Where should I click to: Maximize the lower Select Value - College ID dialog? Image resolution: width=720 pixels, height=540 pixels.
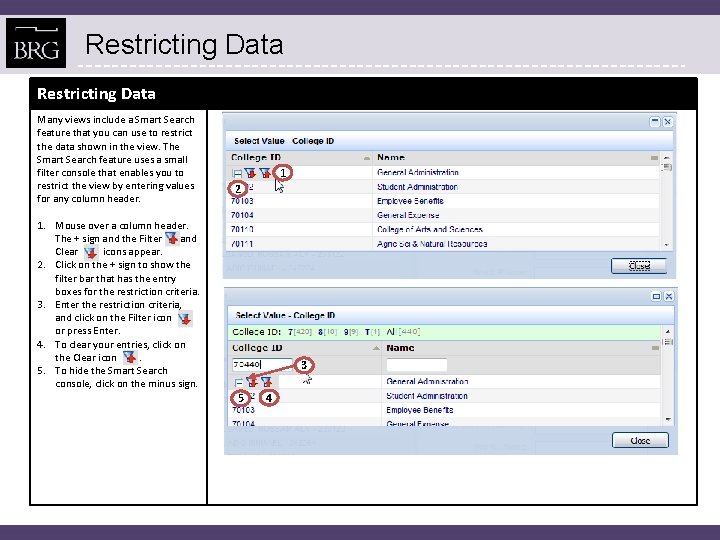656,297
